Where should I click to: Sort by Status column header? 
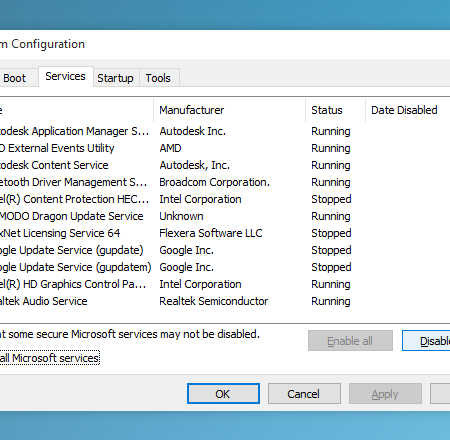[335, 110]
